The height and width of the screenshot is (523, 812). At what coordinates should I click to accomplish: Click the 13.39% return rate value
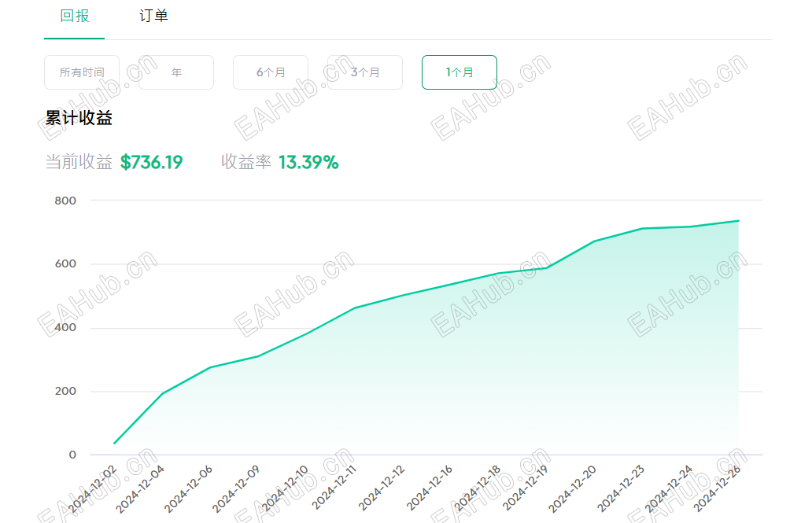[308, 163]
